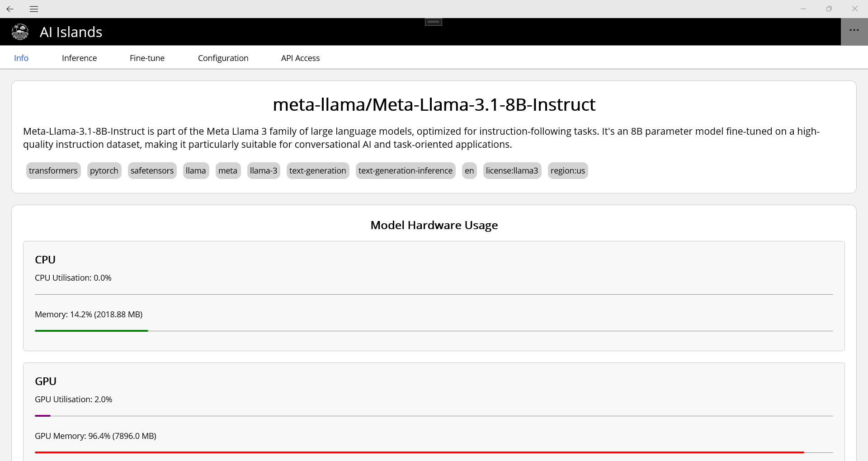The image size is (868, 461).
Task: Select the Info tab
Action: coord(21,58)
